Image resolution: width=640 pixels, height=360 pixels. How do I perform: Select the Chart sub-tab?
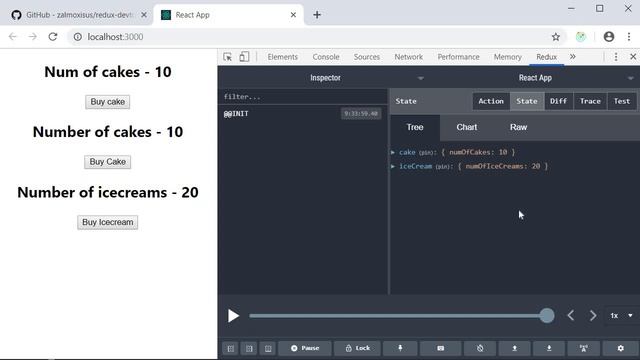point(467,127)
